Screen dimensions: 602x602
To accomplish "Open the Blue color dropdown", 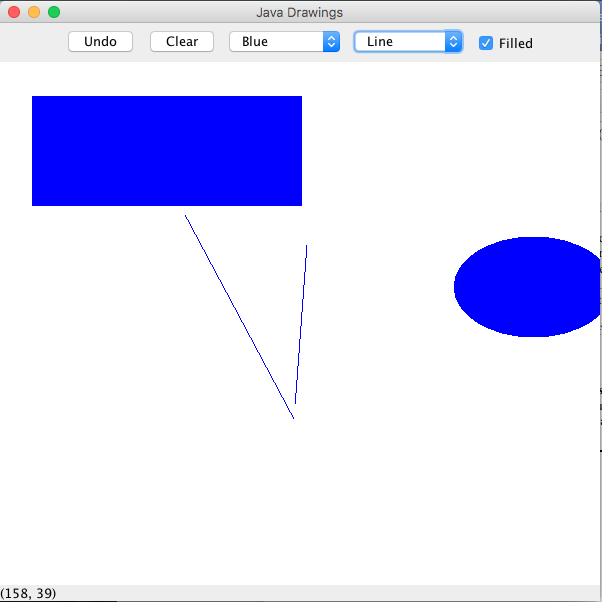I will pyautogui.click(x=284, y=41).
